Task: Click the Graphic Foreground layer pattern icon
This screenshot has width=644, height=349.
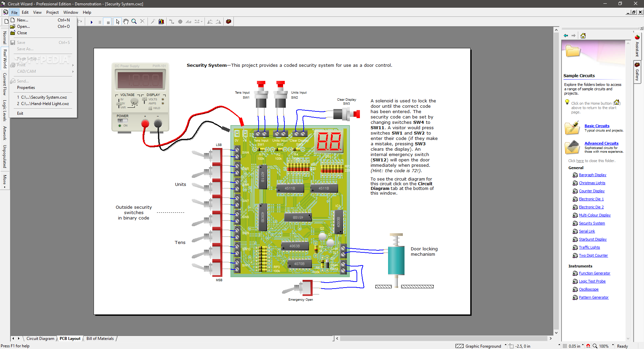Action: (x=460, y=346)
